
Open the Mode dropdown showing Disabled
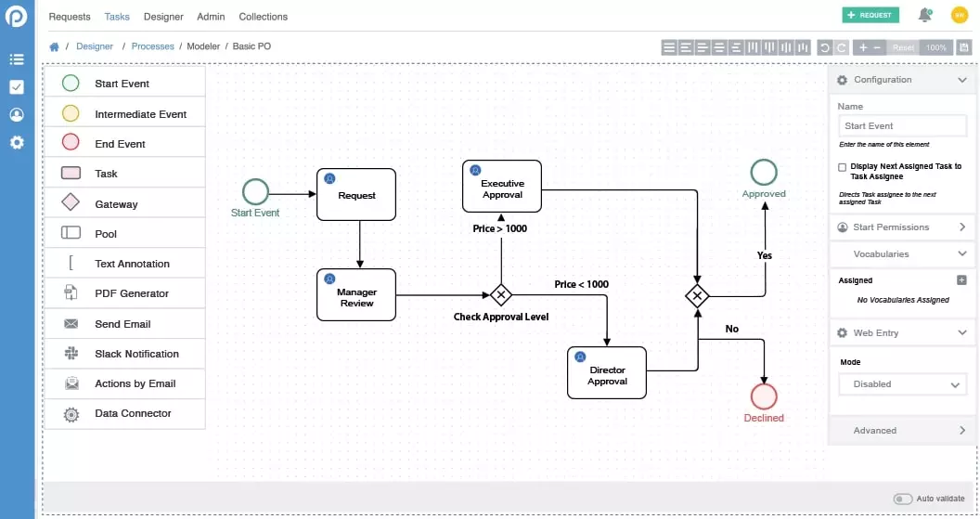(902, 384)
